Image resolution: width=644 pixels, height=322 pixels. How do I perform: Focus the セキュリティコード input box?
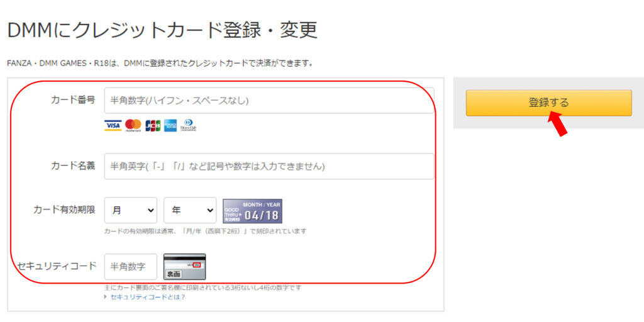[130, 267]
